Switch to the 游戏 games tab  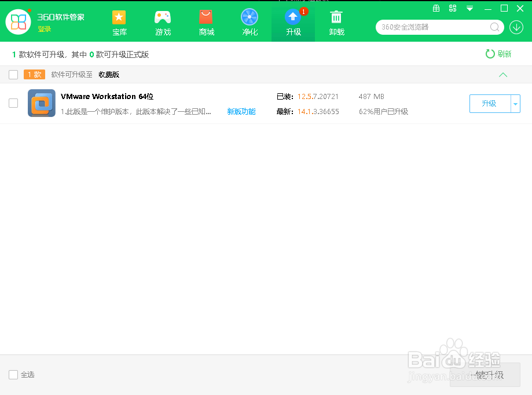(x=163, y=23)
